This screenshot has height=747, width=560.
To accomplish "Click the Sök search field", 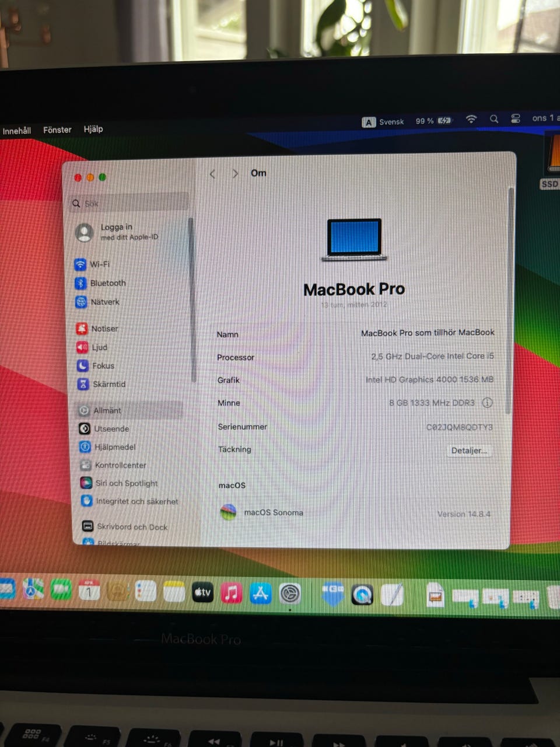I will [130, 203].
